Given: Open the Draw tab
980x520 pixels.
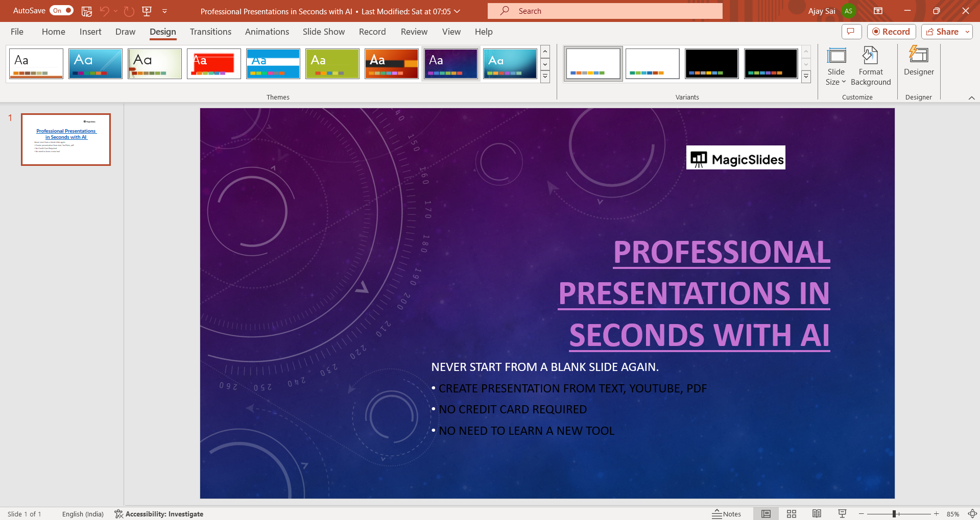Looking at the screenshot, I should click(125, 32).
